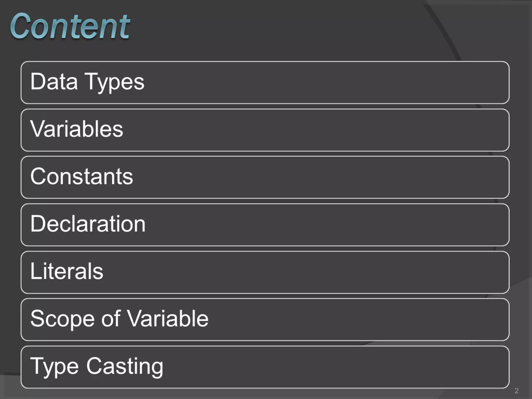Screen dimensions: 532x399
Task: Select the slide number 2
Action: point(516,391)
